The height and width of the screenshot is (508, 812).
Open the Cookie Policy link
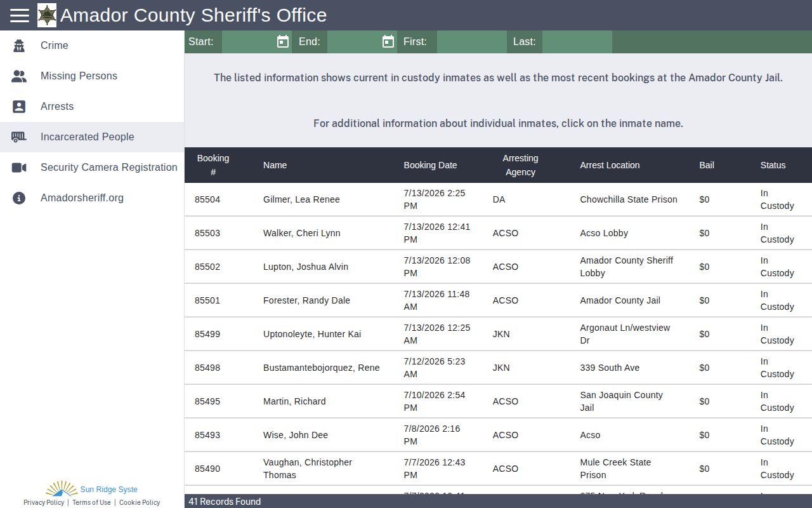tap(140, 502)
